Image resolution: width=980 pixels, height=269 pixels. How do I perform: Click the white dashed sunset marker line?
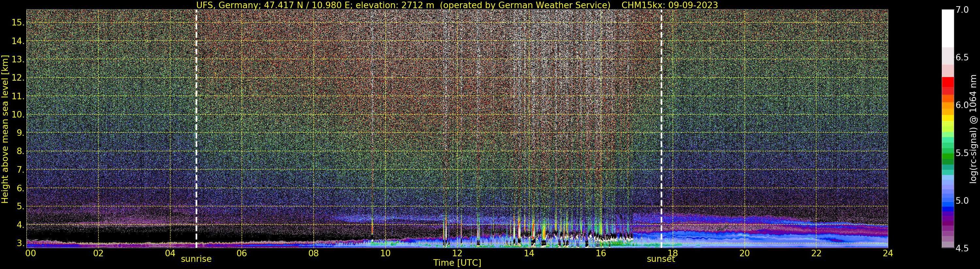tap(661, 129)
